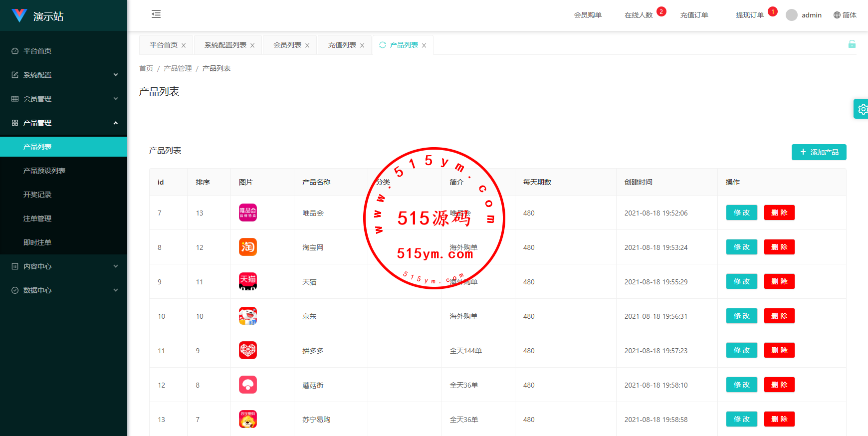Open the settings gear panel
Viewport: 868px width, 436px height.
(x=862, y=109)
